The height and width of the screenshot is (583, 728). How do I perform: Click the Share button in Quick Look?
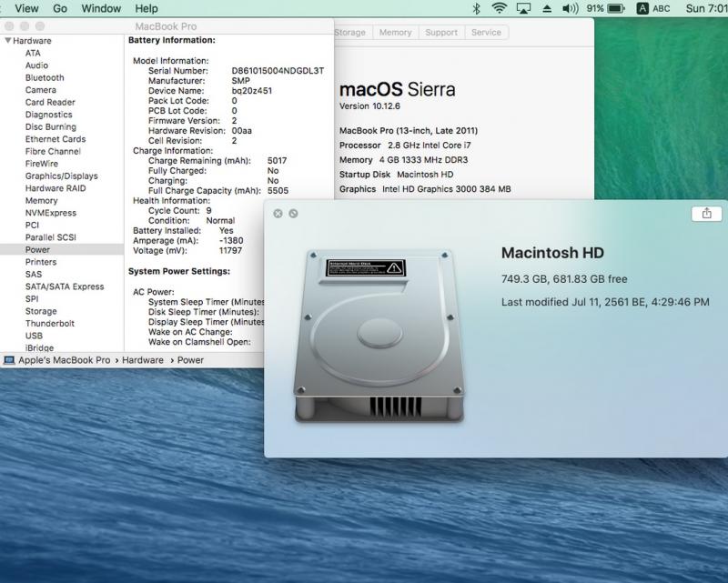pos(706,213)
